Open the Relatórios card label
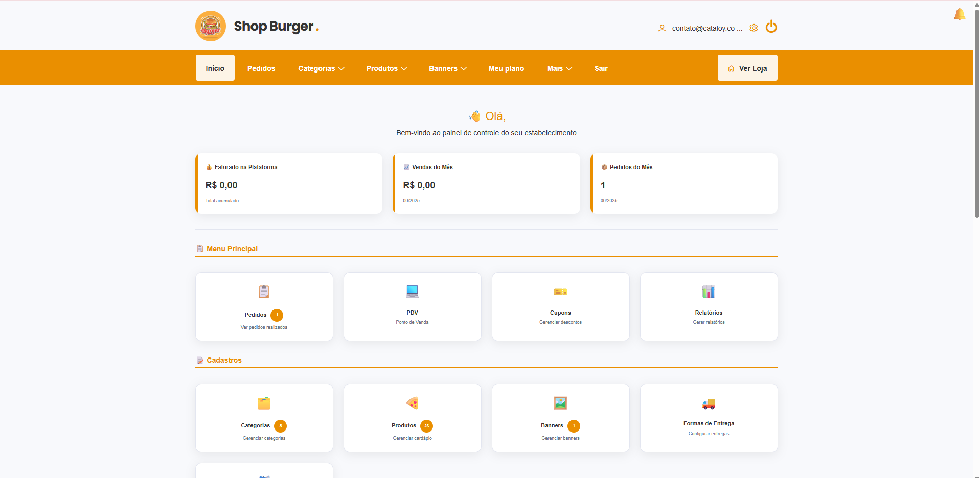 pos(709,313)
